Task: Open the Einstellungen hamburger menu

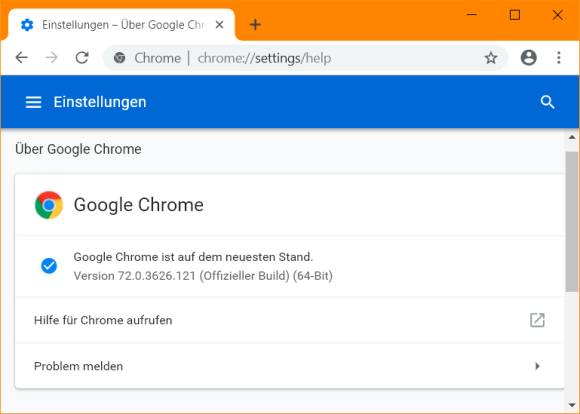Action: 33,102
